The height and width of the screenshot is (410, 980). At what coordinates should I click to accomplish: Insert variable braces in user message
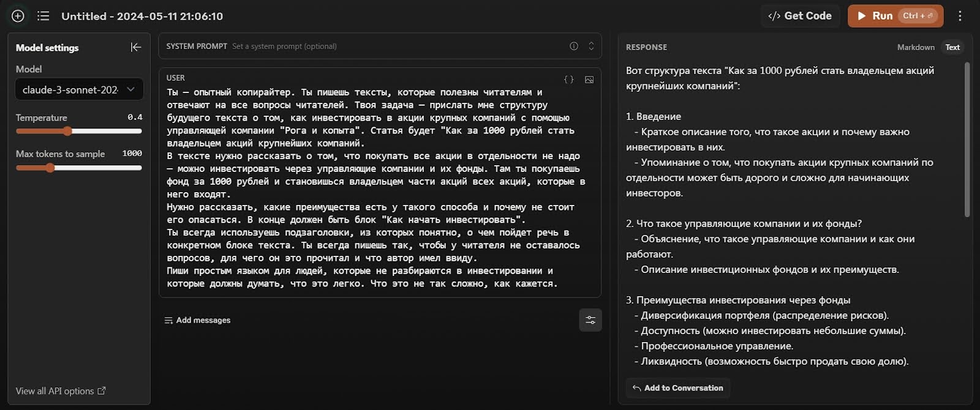coord(569,80)
